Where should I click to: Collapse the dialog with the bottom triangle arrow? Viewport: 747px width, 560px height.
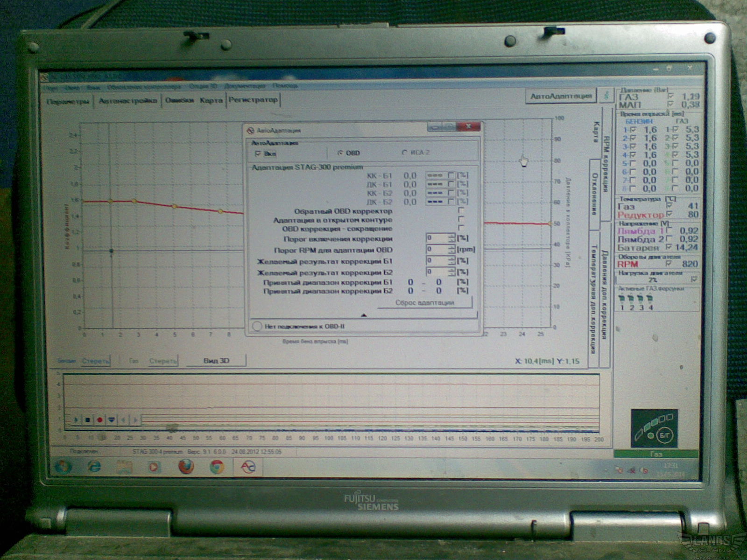coord(364,315)
